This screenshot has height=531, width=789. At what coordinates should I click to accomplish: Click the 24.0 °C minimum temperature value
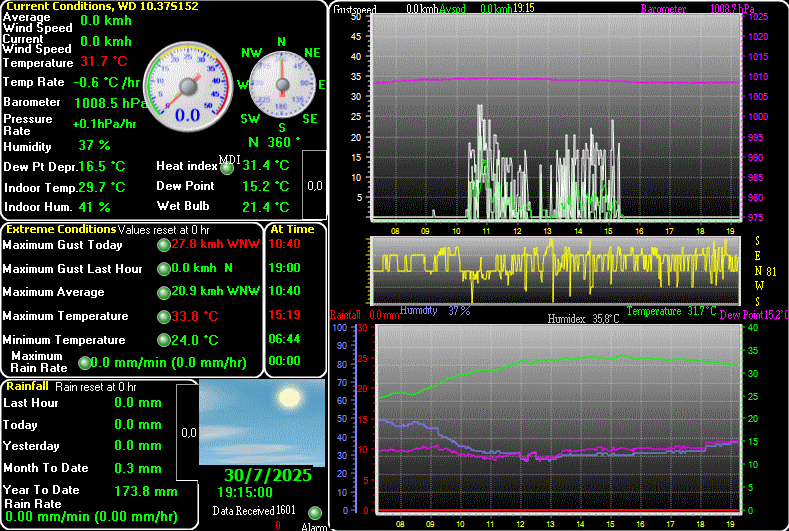click(195, 340)
